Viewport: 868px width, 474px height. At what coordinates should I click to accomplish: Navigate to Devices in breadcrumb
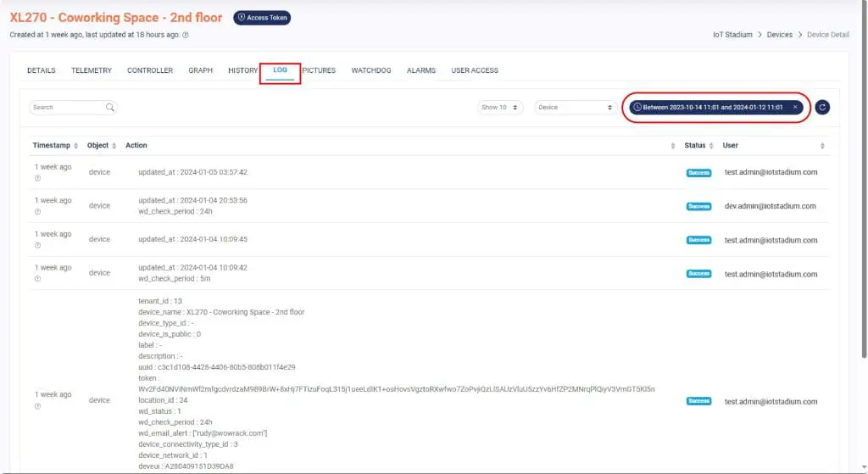click(779, 35)
